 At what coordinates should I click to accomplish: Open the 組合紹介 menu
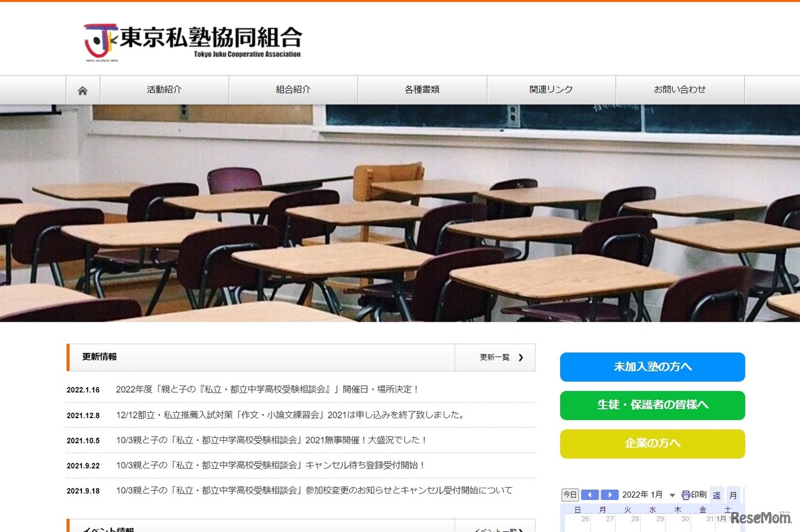[293, 90]
